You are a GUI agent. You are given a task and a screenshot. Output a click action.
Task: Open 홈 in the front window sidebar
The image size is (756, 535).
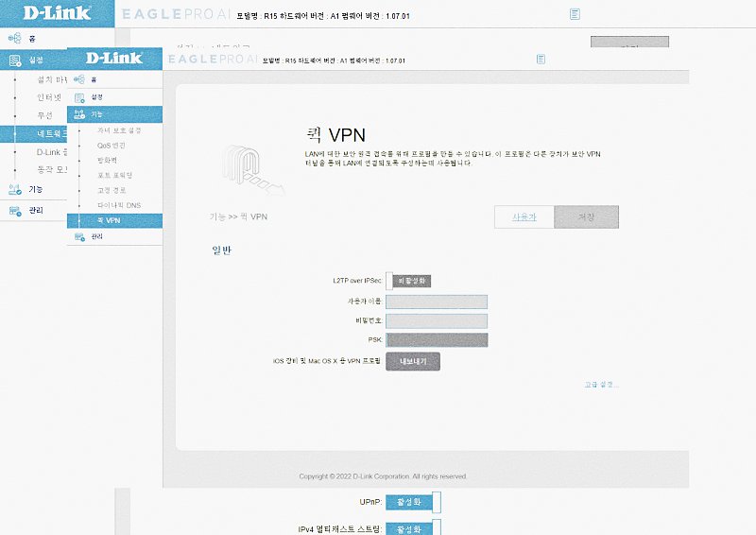[x=114, y=79]
